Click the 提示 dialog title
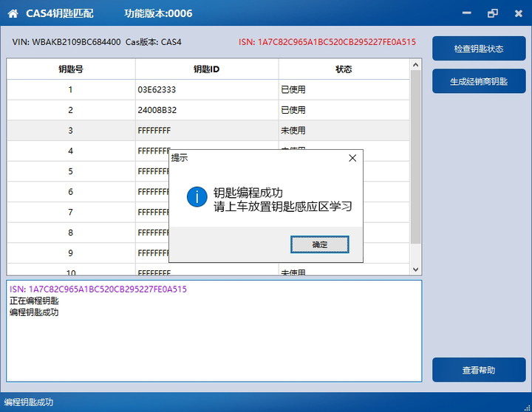The image size is (532, 412). [179, 158]
